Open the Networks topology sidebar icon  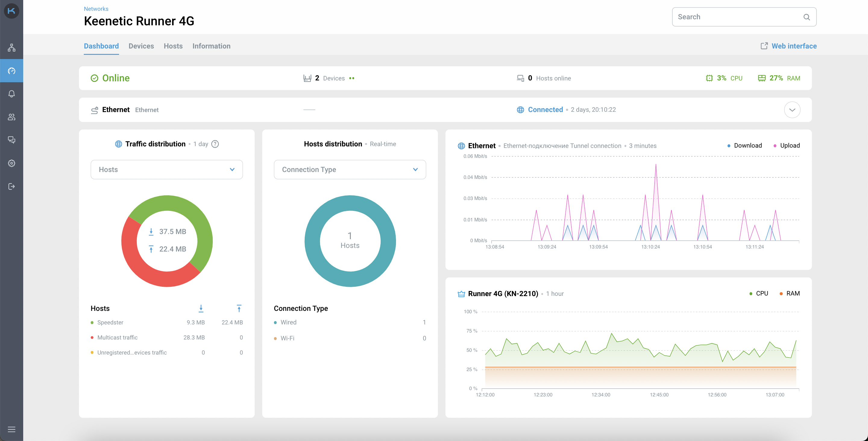tap(11, 48)
